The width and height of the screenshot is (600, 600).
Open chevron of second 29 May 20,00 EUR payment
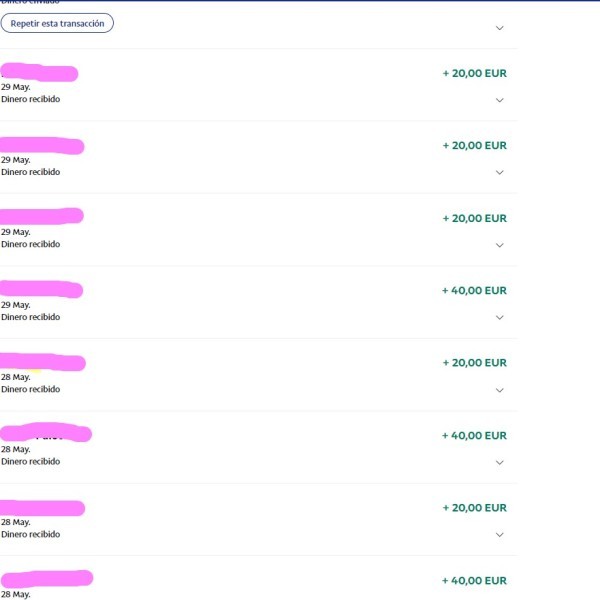(x=499, y=173)
